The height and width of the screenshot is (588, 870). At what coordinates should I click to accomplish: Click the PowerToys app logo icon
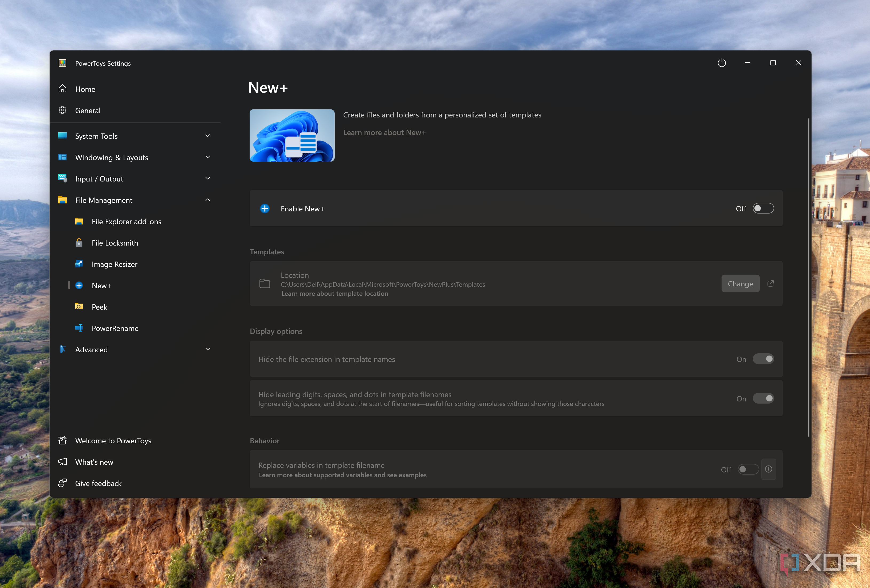62,63
